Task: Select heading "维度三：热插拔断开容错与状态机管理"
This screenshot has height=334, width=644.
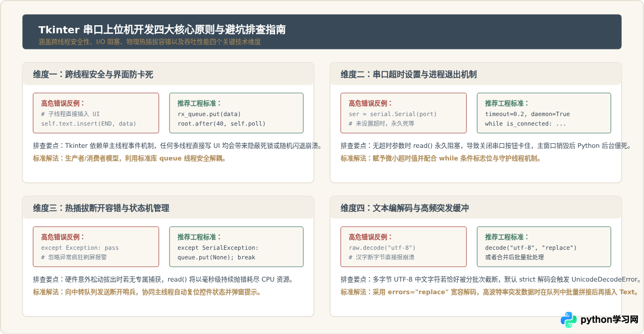Action: coord(101,208)
